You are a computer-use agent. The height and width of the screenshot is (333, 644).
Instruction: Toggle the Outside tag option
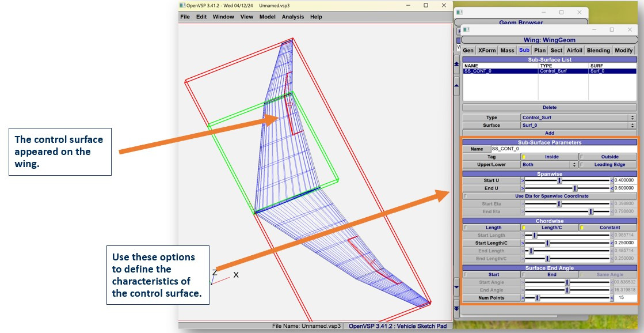tap(607, 157)
